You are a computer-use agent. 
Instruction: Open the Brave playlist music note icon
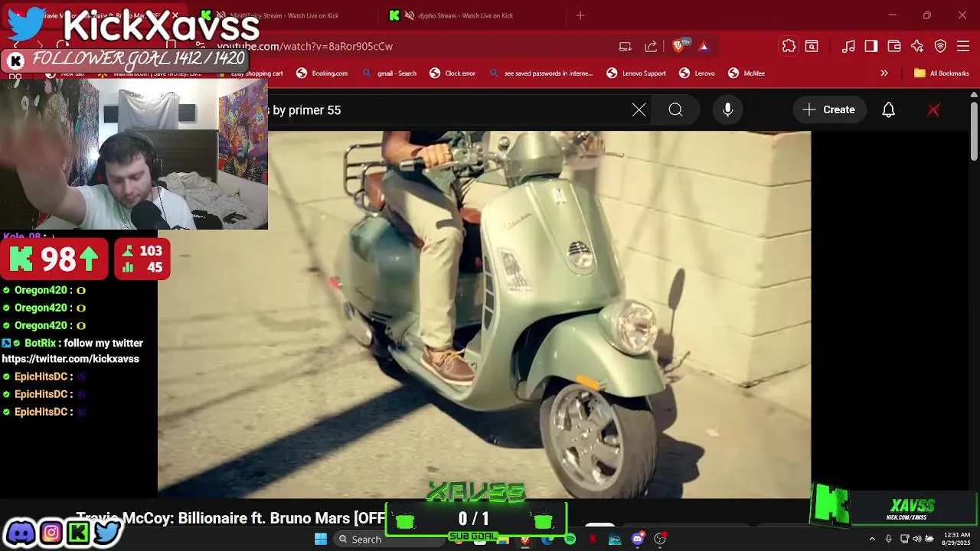tap(848, 47)
